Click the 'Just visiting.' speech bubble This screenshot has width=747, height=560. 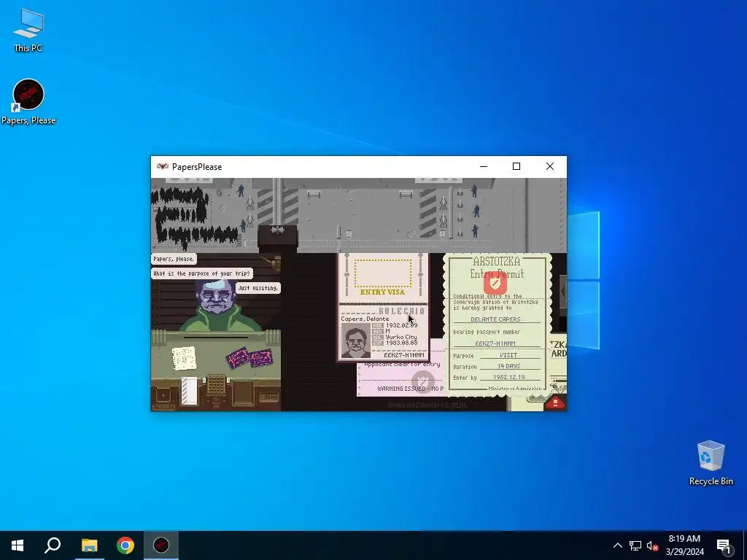[x=258, y=287]
